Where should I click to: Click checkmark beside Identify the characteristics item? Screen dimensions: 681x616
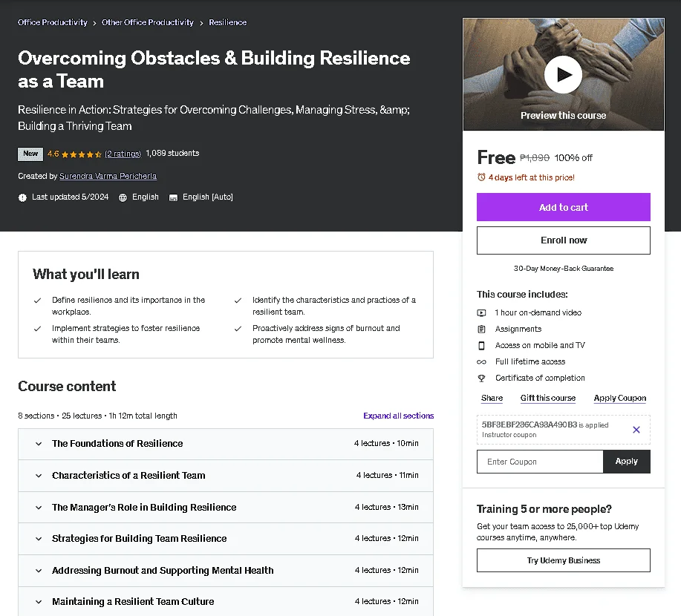238,301
